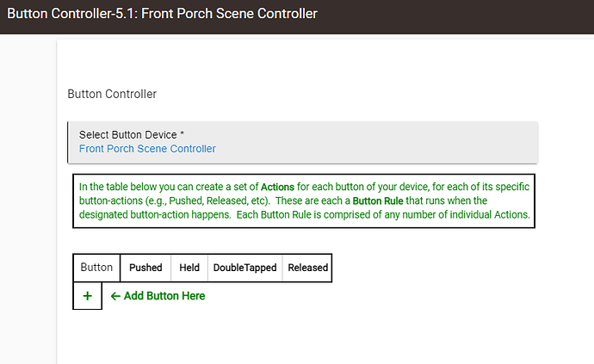Screen dimensions: 594x364
Task: Click the green instructions box border area
Action: pyautogui.click(x=304, y=201)
